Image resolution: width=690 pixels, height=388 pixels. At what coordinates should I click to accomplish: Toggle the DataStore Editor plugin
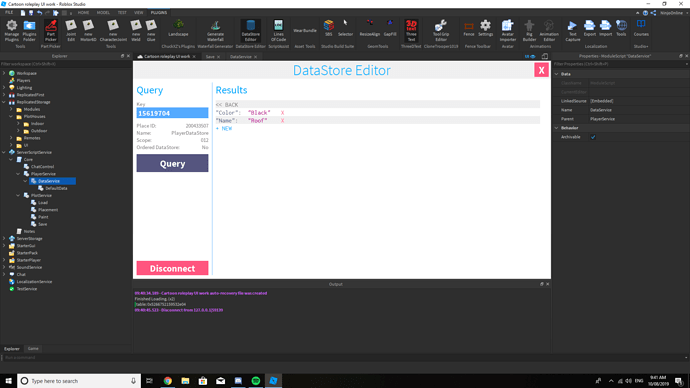pyautogui.click(x=250, y=30)
